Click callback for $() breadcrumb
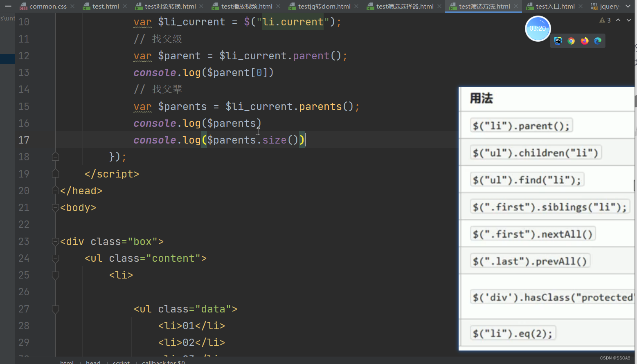Viewport: 637px width, 364px height. coord(164,362)
